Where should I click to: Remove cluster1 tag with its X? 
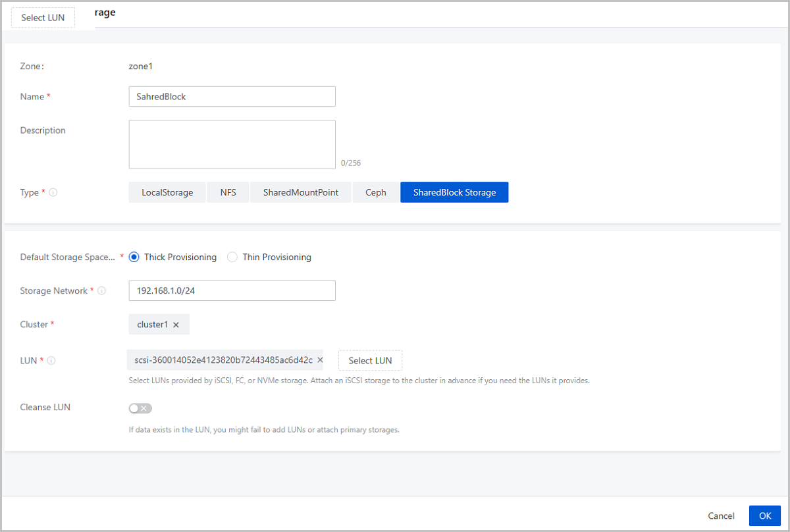(176, 325)
